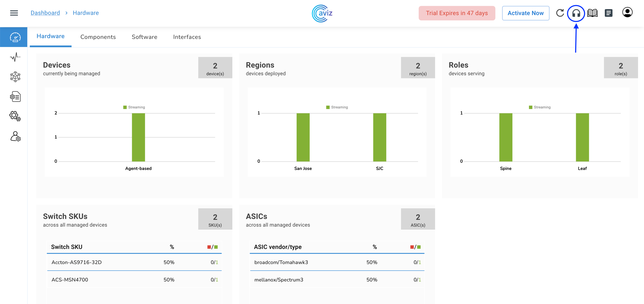The image size is (644, 304).
Task: Switch to the Components tab
Action: [x=98, y=37]
